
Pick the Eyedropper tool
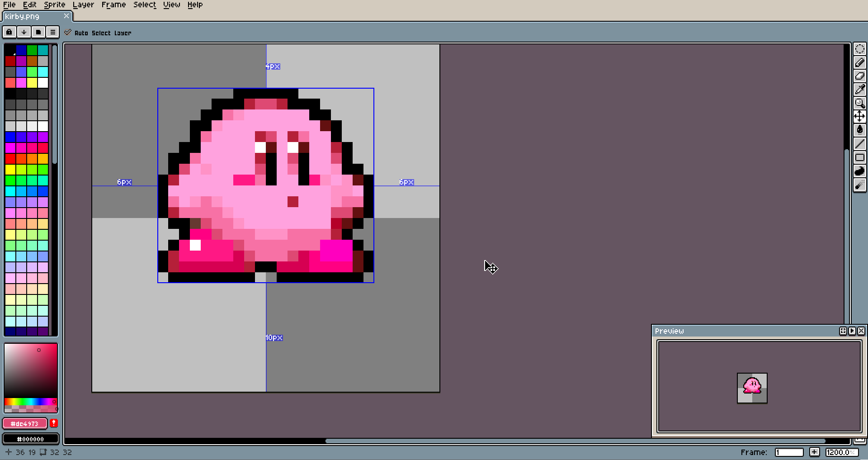(859, 90)
